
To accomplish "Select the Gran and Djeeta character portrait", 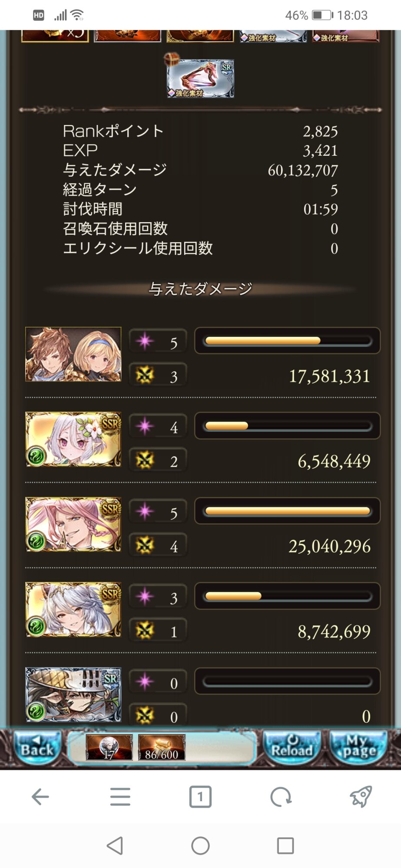I will point(73,354).
